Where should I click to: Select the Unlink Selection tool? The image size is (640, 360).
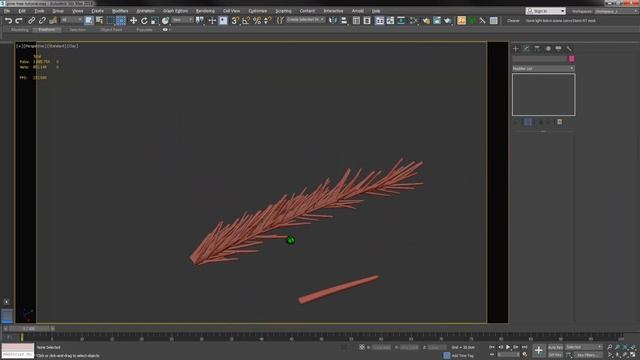tap(42, 20)
